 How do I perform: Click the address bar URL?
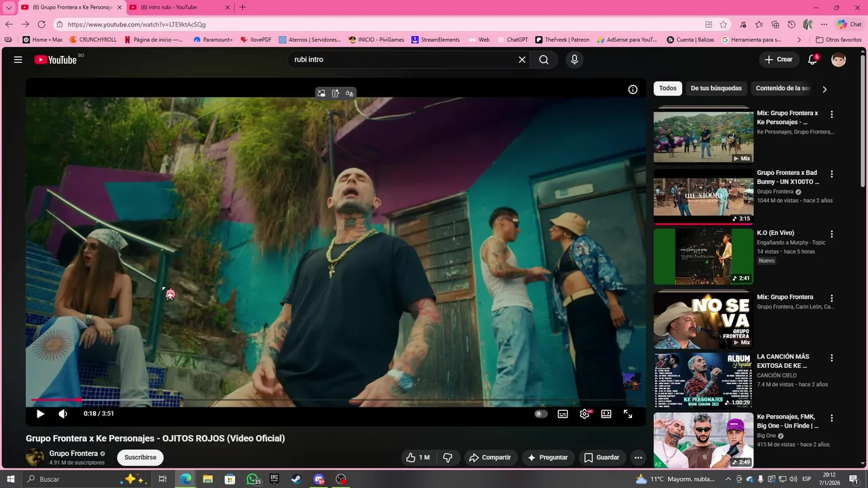(x=137, y=24)
